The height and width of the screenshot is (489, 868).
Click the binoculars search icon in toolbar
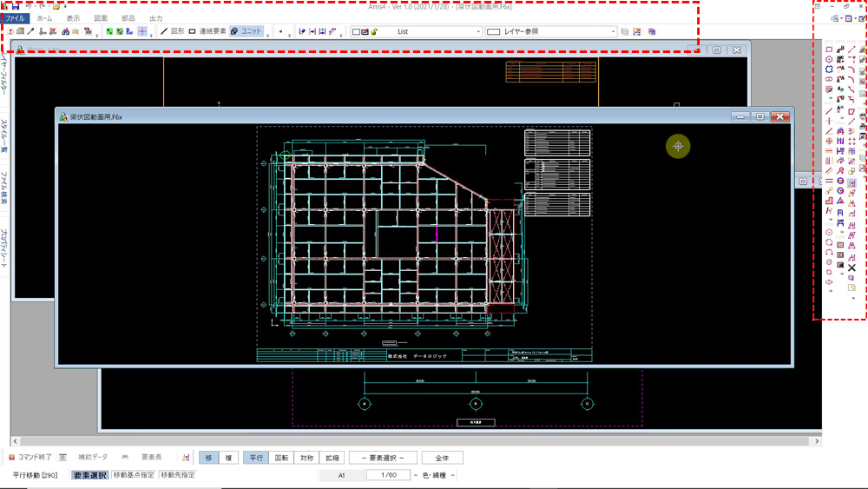click(65, 31)
